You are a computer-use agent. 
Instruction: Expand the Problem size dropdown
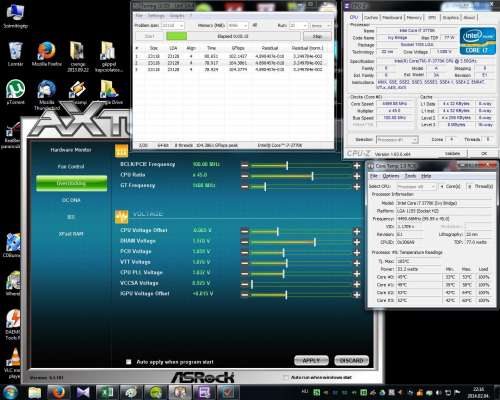[172, 26]
